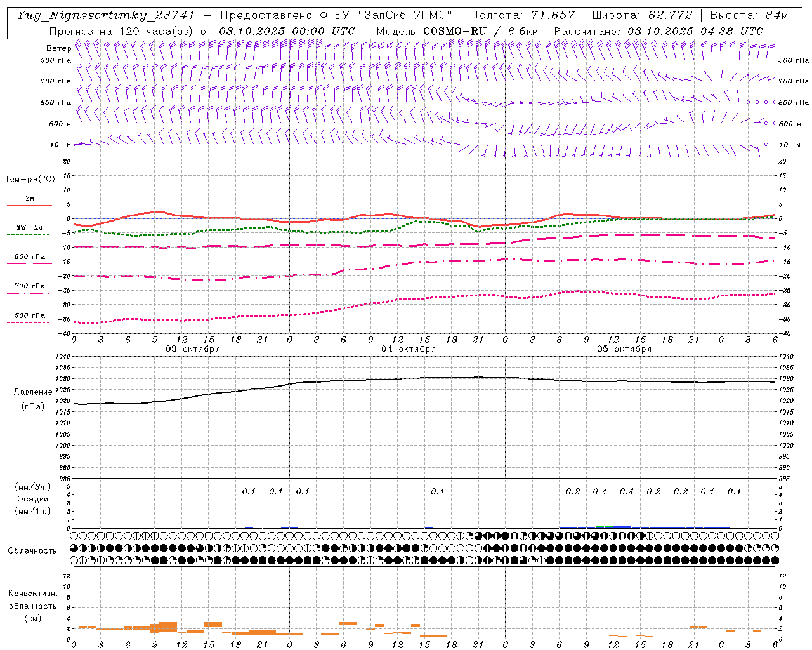This screenshot has width=812, height=650.
Task: Click the Тем-ра(°C) temperature panel label
Action: tap(30, 180)
